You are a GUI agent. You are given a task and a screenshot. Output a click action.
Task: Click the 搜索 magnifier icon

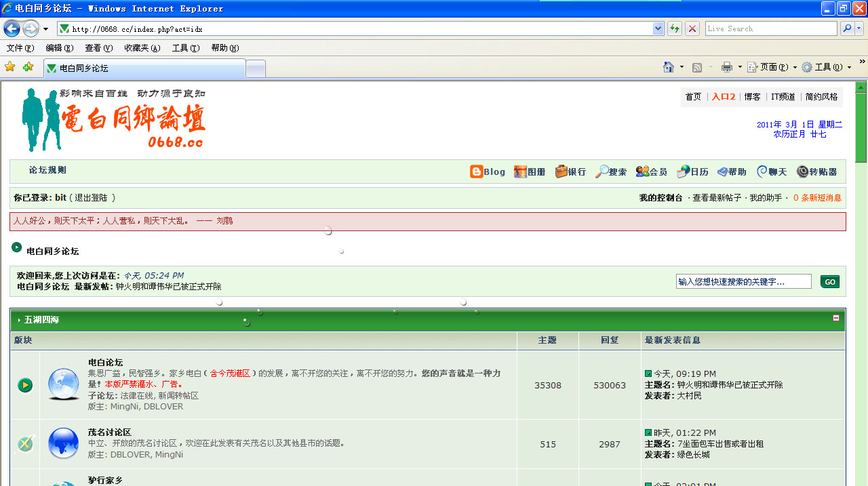[601, 172]
